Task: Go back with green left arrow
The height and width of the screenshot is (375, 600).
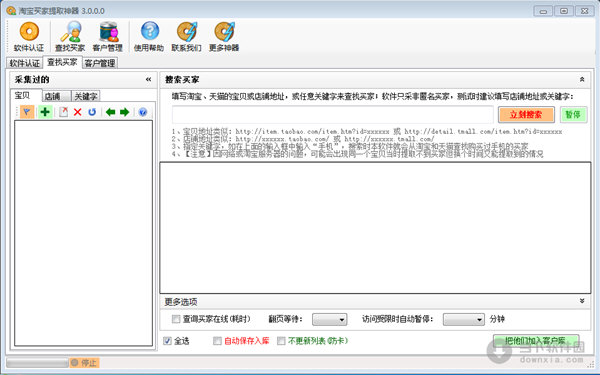Action: tap(111, 112)
